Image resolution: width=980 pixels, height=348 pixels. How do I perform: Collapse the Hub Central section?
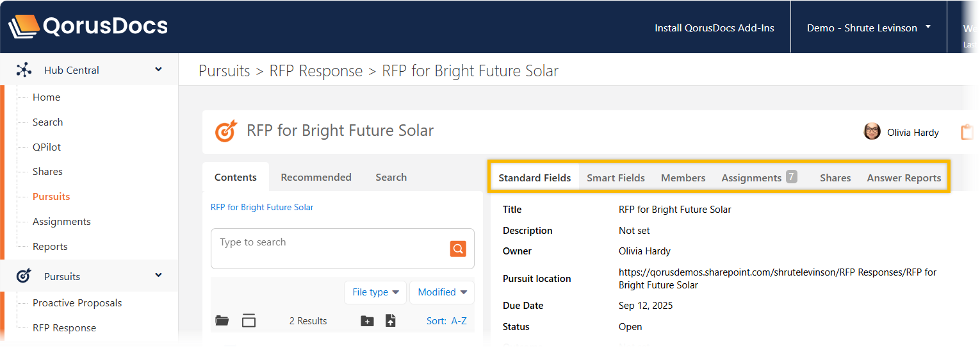[x=158, y=70]
